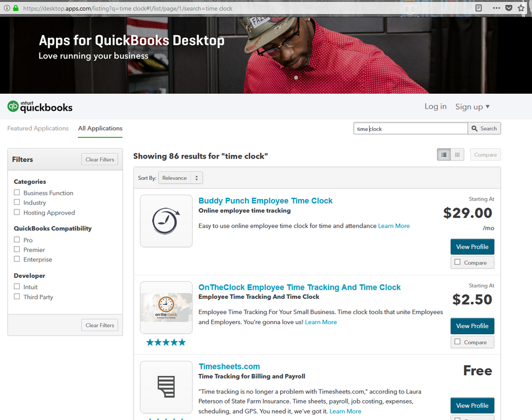The width and height of the screenshot is (532, 420).
Task: Bookmark this page with star icon
Action: (521, 8)
